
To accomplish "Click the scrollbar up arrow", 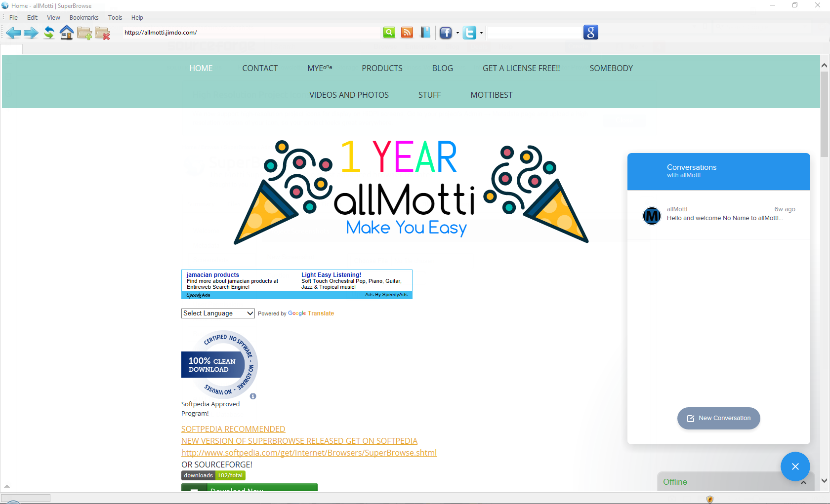I will pyautogui.click(x=824, y=65).
